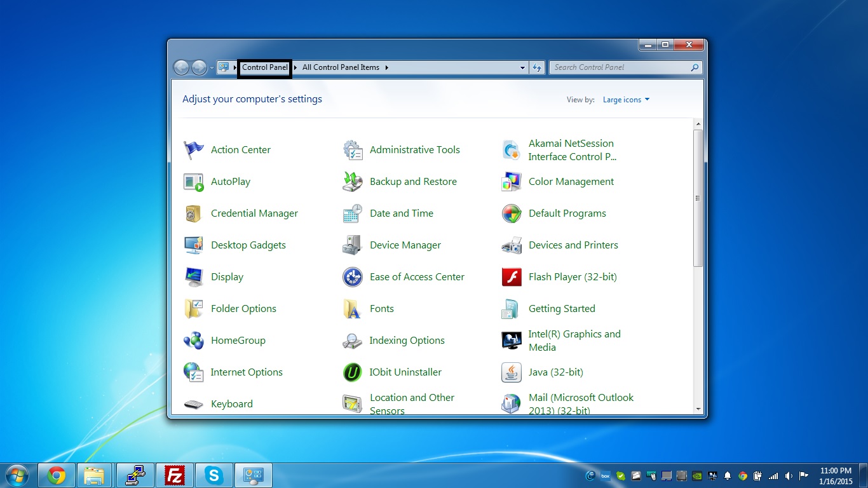
Task: Click the Color Management icon
Action: click(511, 182)
